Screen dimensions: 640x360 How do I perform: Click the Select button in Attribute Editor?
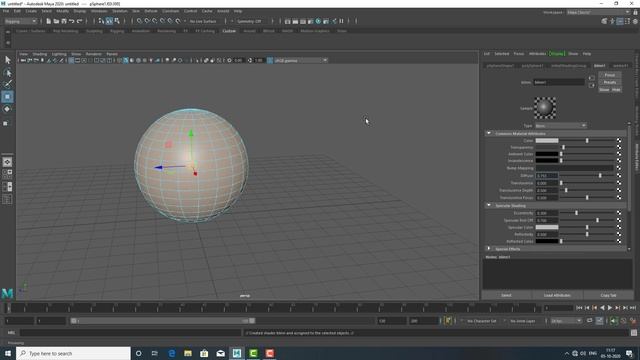(x=506, y=295)
